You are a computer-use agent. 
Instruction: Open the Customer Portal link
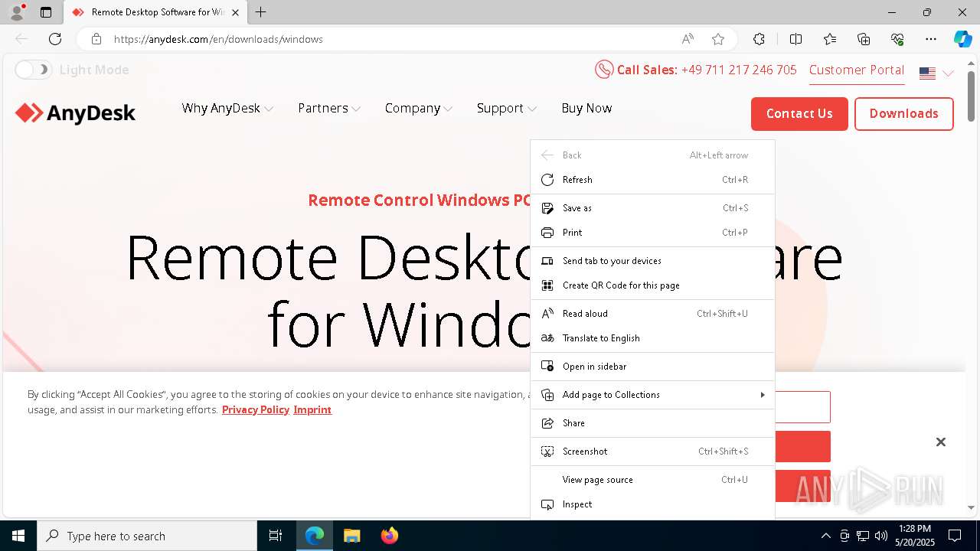pos(857,70)
